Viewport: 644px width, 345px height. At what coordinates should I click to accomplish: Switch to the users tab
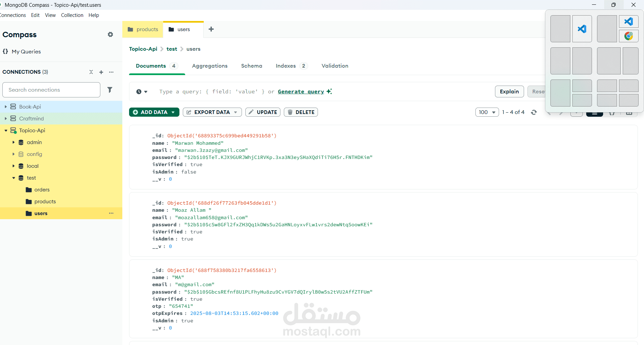coord(183,29)
